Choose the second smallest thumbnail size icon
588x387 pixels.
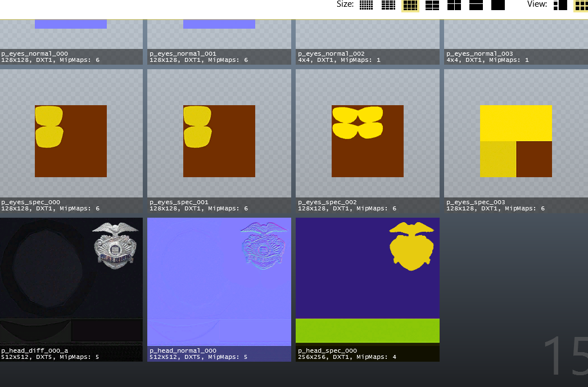click(388, 5)
